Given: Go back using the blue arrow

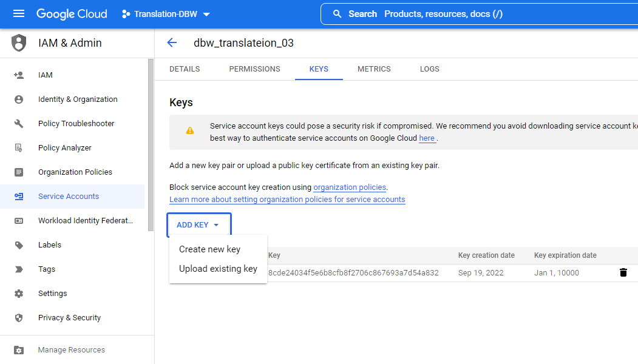Looking at the screenshot, I should [x=172, y=42].
